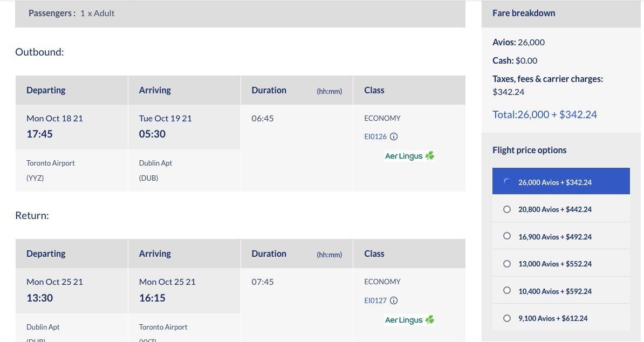
Task: Click the Fare breakdown heading
Action: pos(524,13)
